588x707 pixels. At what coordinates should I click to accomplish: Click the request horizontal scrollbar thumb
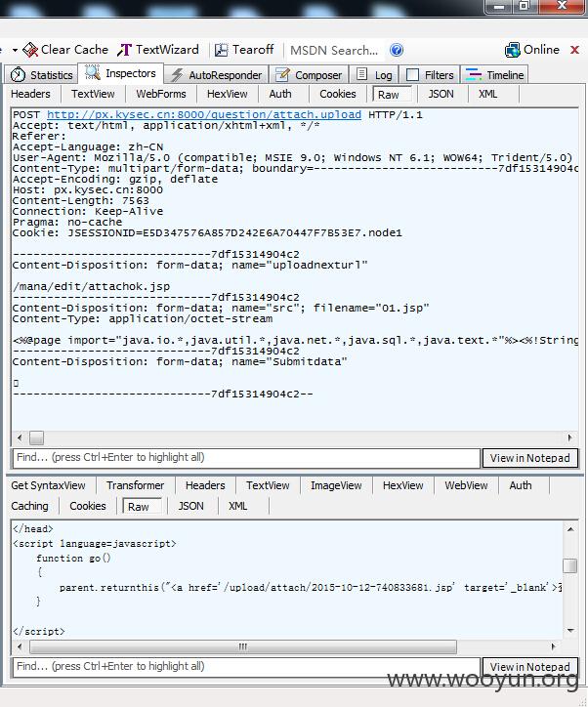(36, 437)
